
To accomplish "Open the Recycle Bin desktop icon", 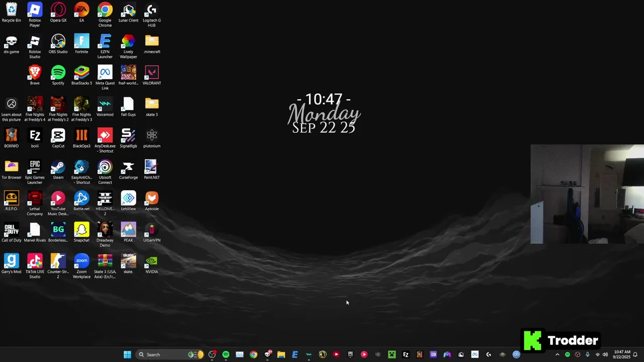I will point(11,13).
